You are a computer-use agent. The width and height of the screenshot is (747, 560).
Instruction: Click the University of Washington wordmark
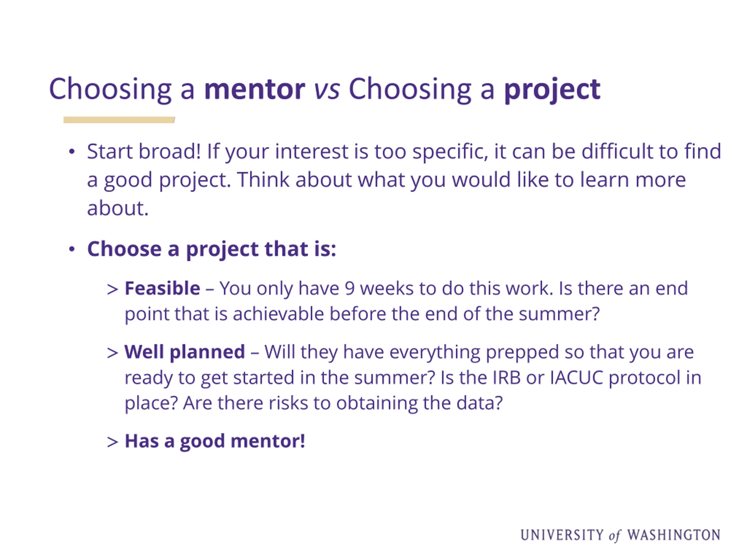pos(620,535)
